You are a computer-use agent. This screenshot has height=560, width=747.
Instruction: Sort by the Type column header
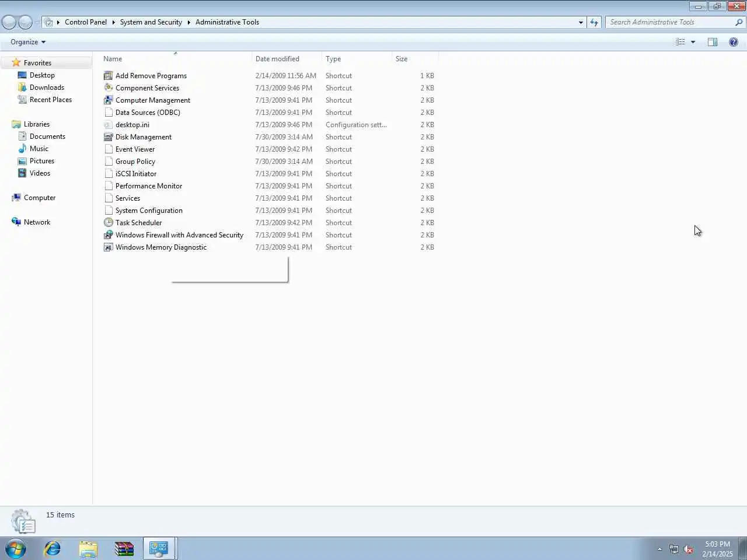[357, 59]
